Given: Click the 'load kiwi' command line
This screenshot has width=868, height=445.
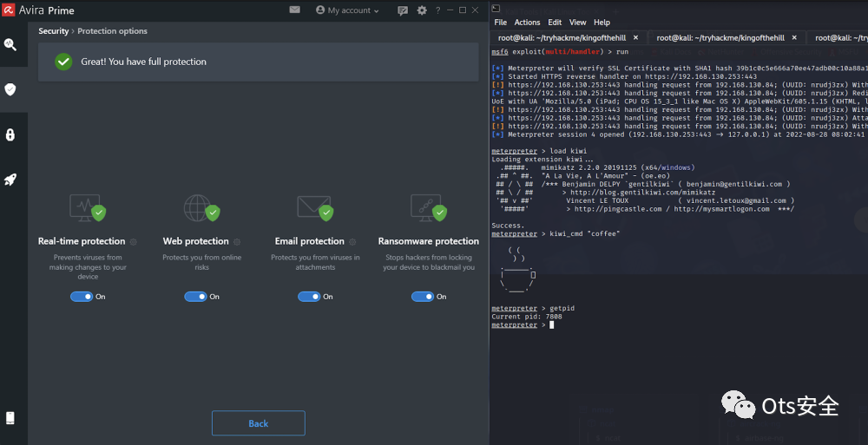Looking at the screenshot, I should click(539, 151).
